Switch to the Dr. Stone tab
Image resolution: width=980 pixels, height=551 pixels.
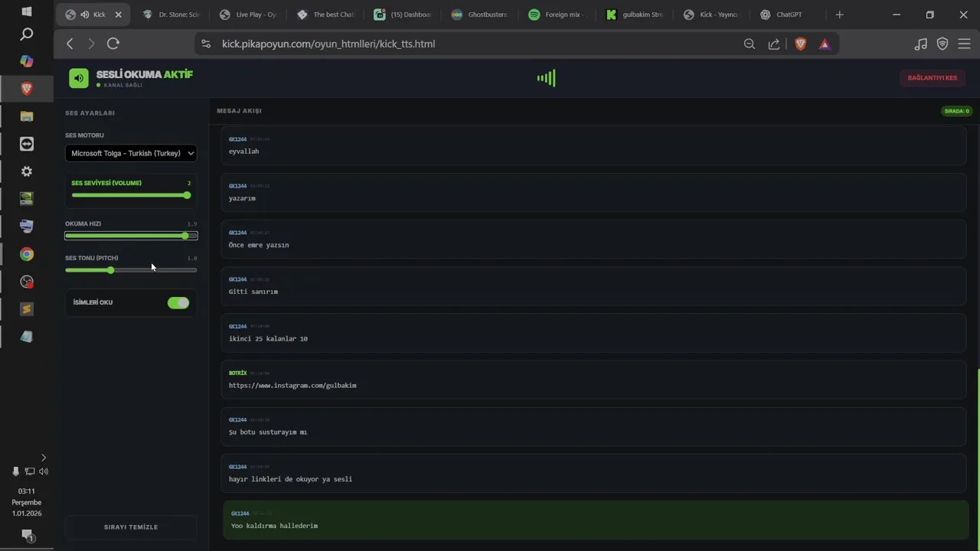(171, 15)
